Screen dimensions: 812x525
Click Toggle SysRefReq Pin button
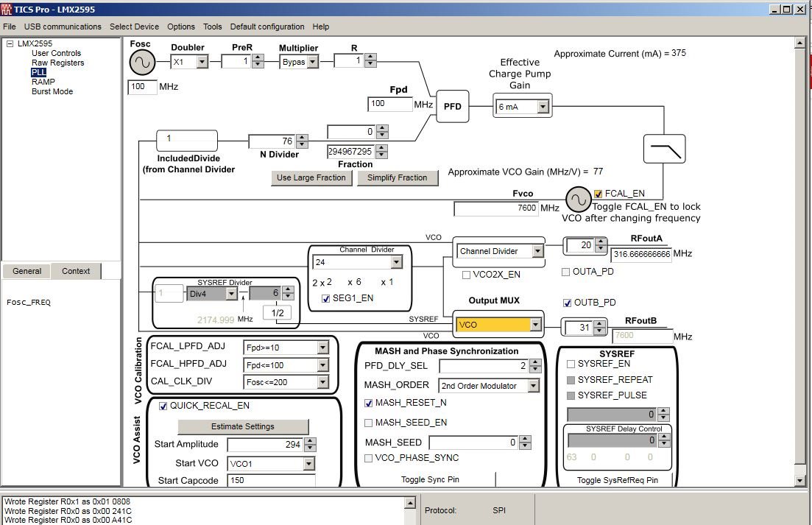618,480
